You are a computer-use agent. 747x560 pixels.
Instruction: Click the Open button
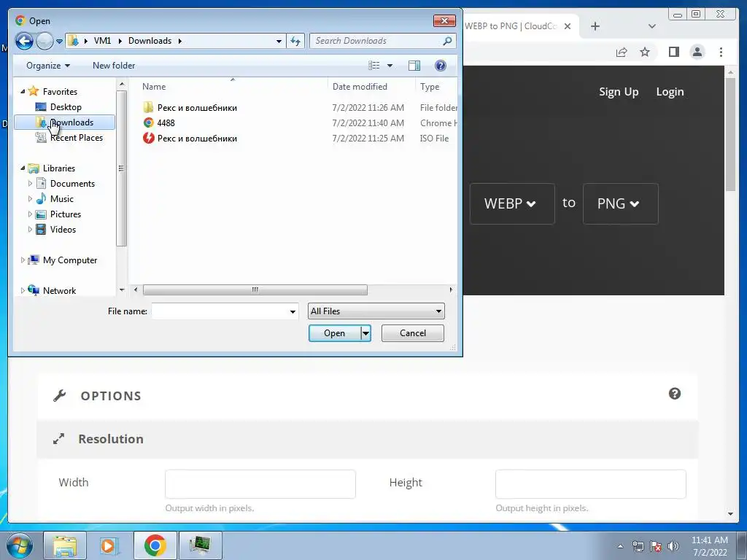point(334,333)
